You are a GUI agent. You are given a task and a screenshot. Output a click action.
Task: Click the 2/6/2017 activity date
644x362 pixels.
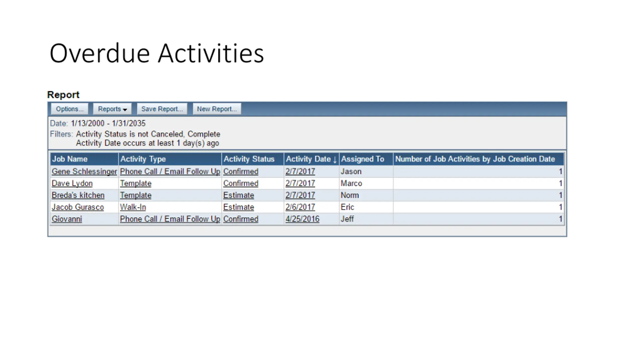[300, 207]
